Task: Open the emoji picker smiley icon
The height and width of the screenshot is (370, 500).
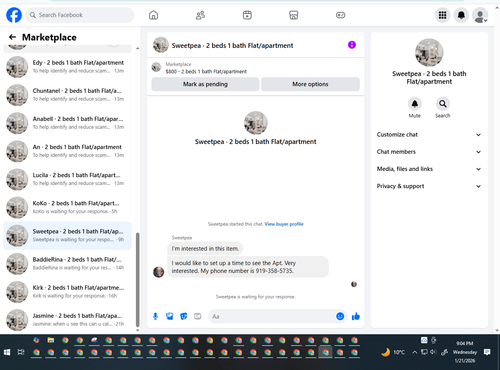Action: click(x=340, y=316)
